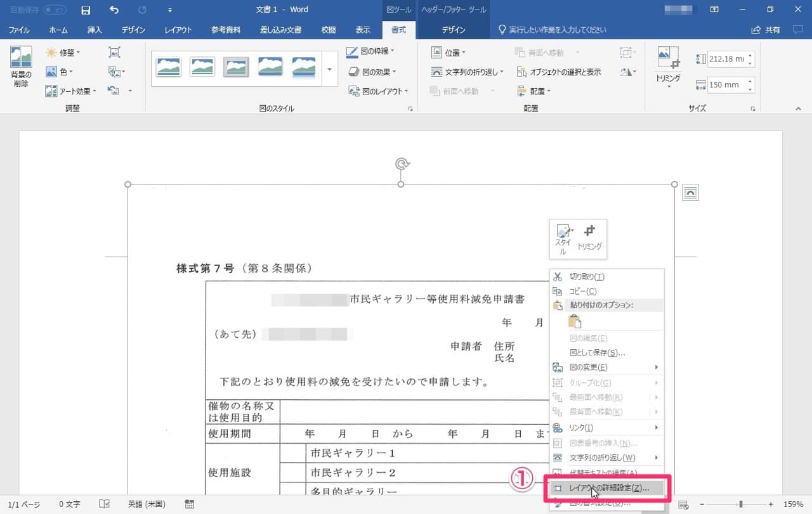The height and width of the screenshot is (514, 812).
Task: Open the 修整 corrections tool
Action: 63,53
